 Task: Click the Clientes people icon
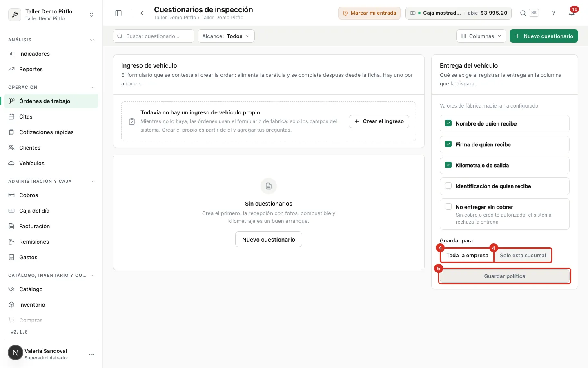click(x=11, y=148)
